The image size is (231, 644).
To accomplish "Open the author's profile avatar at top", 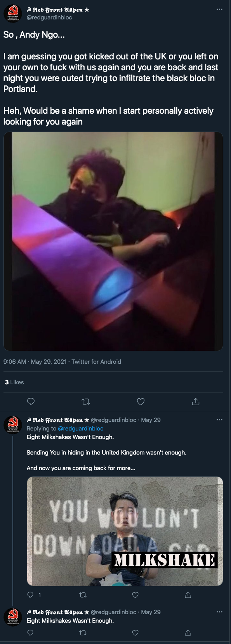I will click(x=13, y=14).
